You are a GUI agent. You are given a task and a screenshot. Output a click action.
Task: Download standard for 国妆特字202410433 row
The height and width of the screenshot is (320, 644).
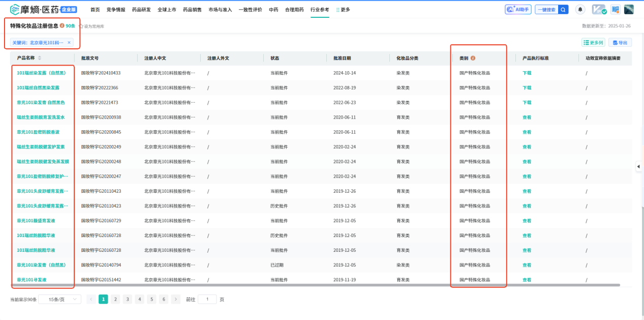527,73
